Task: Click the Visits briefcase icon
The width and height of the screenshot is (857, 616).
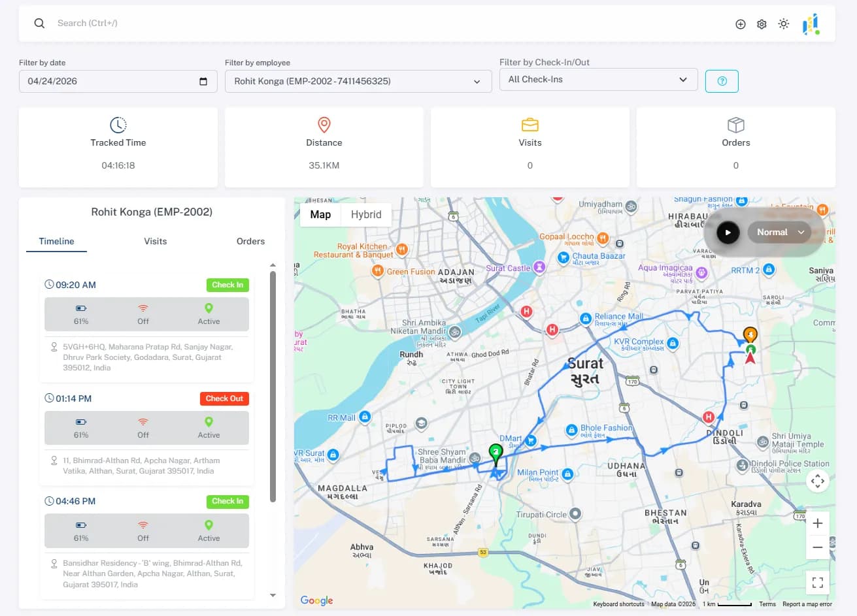Action: click(x=529, y=125)
